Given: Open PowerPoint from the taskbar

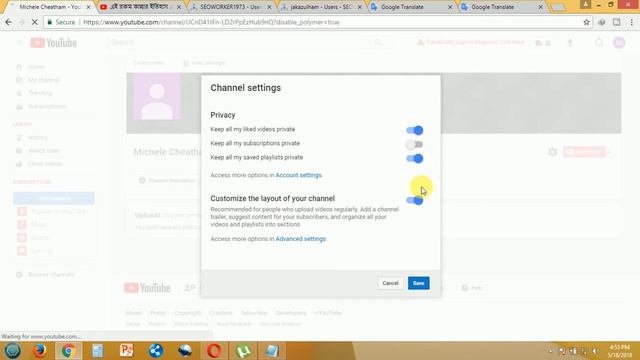Looking at the screenshot, I should [127, 351].
